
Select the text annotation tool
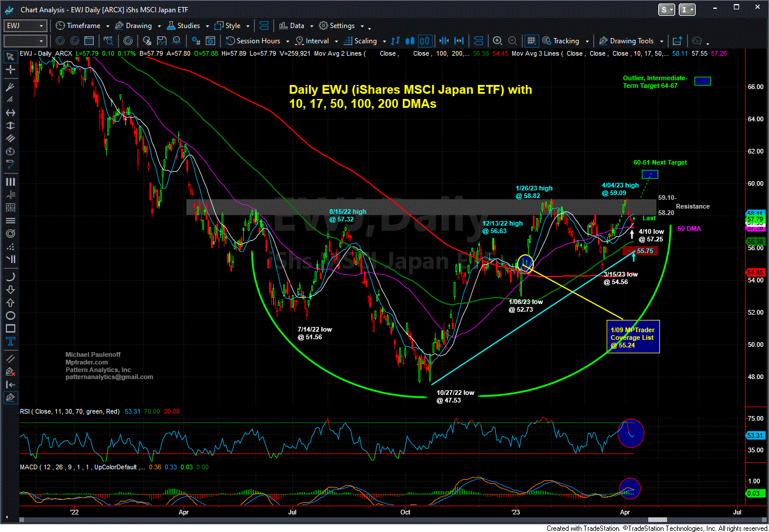(11, 341)
